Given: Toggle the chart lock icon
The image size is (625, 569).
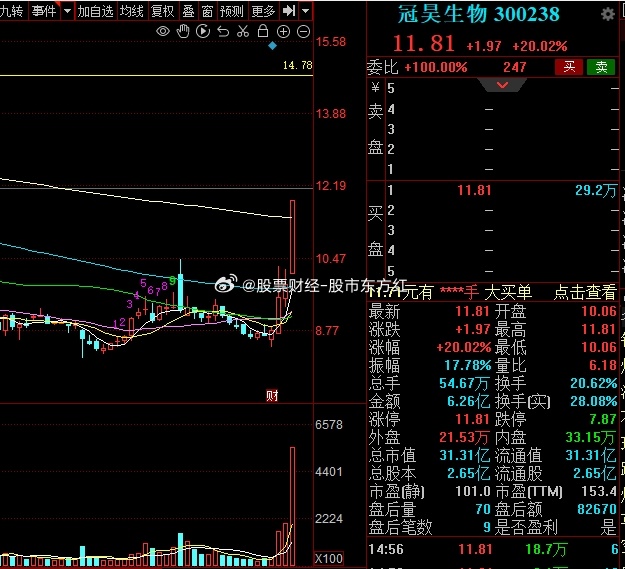Looking at the screenshot, I should tap(263, 32).
